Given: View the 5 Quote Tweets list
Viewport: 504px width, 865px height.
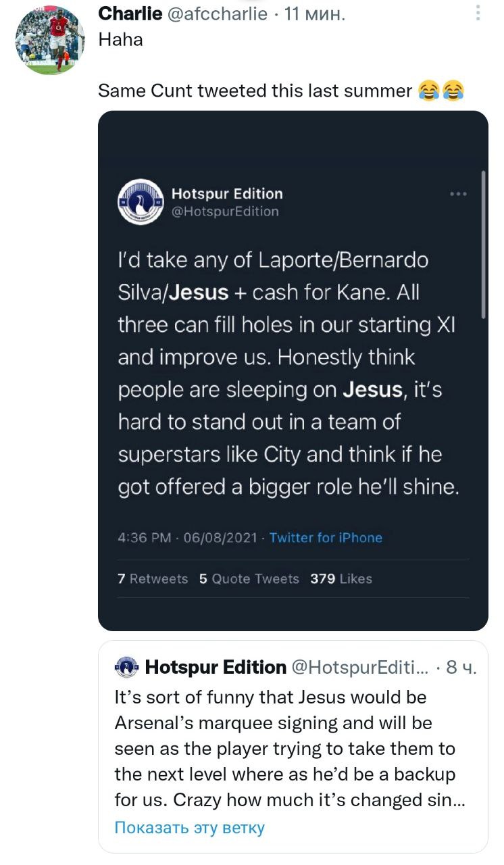Looking at the screenshot, I should [249, 578].
